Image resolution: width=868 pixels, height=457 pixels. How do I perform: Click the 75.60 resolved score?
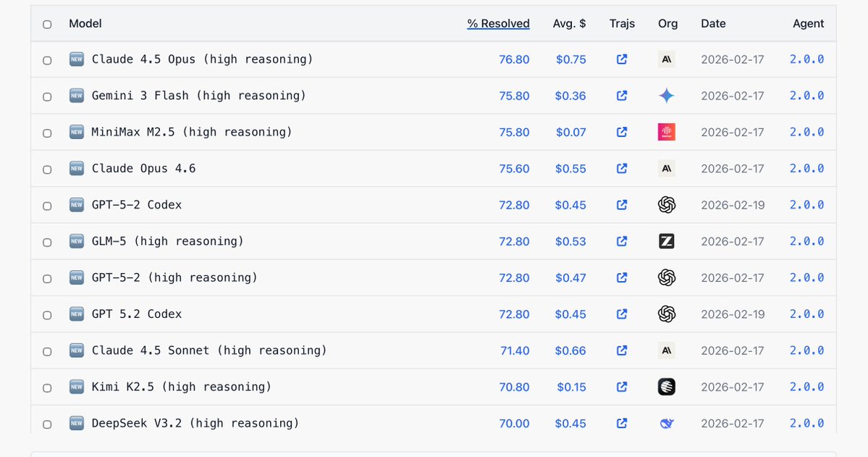click(x=514, y=169)
